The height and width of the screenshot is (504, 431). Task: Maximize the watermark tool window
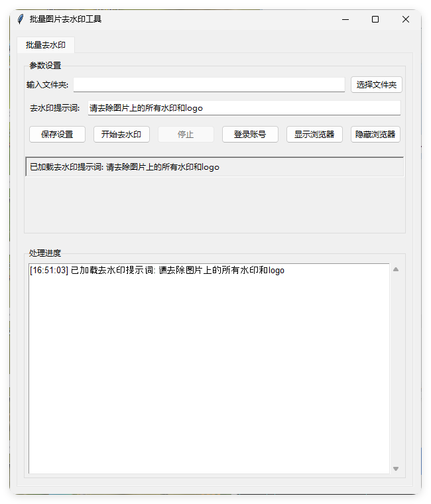[x=375, y=19]
